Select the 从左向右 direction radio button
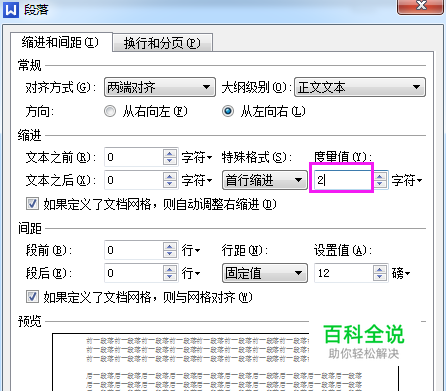The width and height of the screenshot is (446, 391). click(228, 111)
